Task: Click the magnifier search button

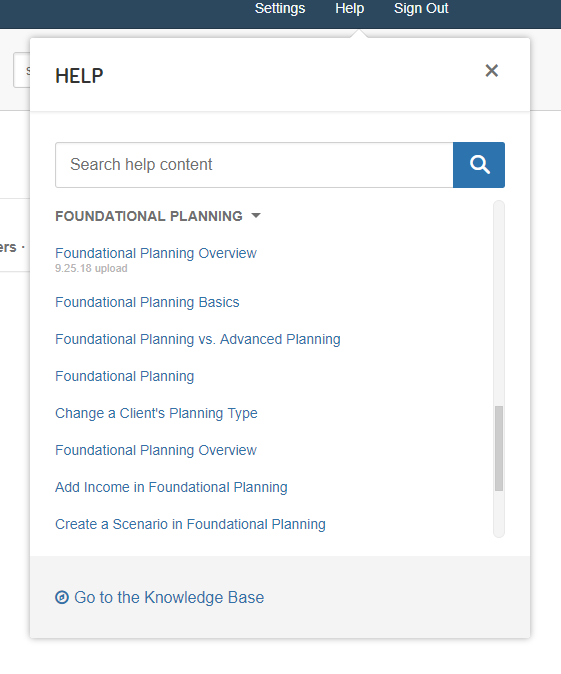Action: pyautogui.click(x=478, y=165)
